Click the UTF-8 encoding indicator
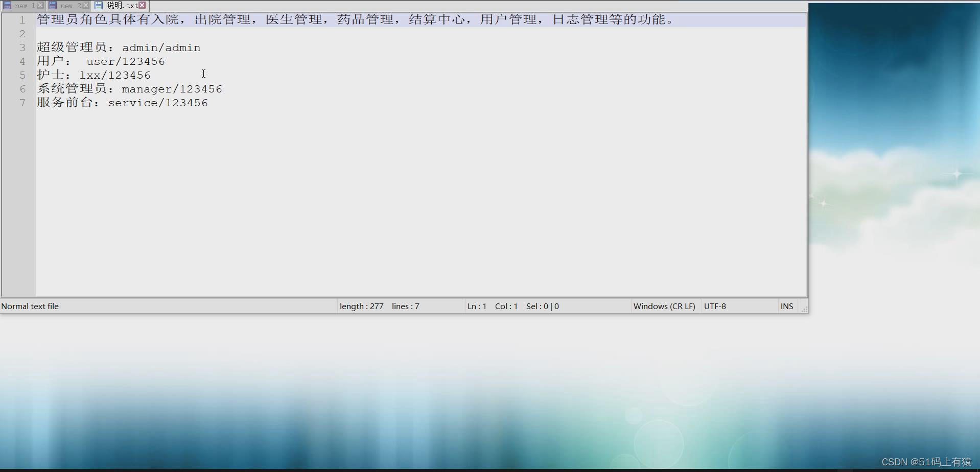Image resolution: width=980 pixels, height=472 pixels. click(x=715, y=306)
